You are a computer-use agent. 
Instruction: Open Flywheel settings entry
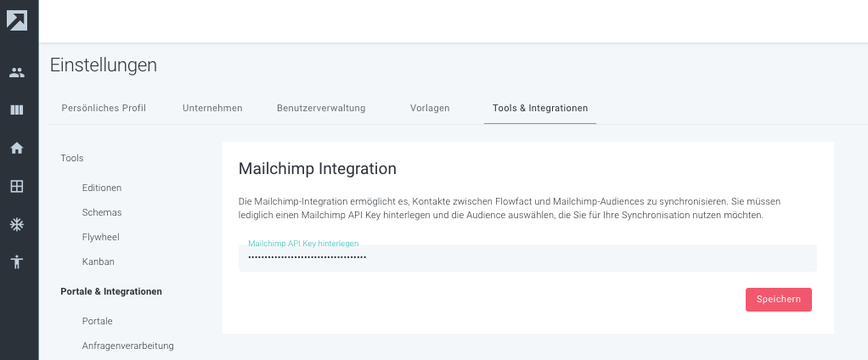101,237
